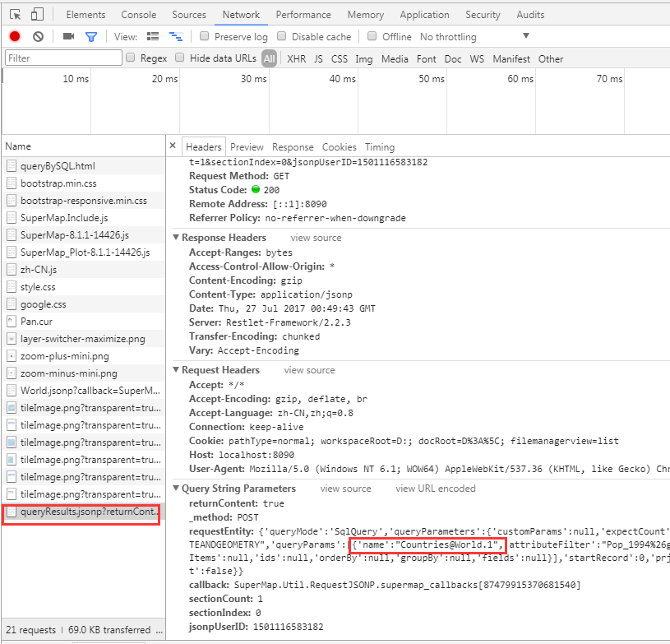Open the No throttling dropdown
670x644 pixels.
click(x=474, y=37)
